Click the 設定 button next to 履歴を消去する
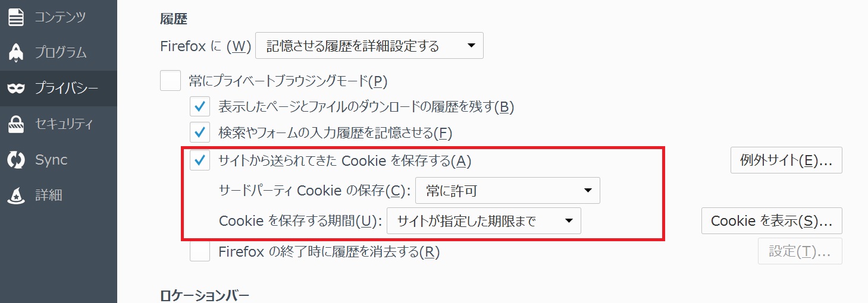The width and height of the screenshot is (868, 303). 800,251
